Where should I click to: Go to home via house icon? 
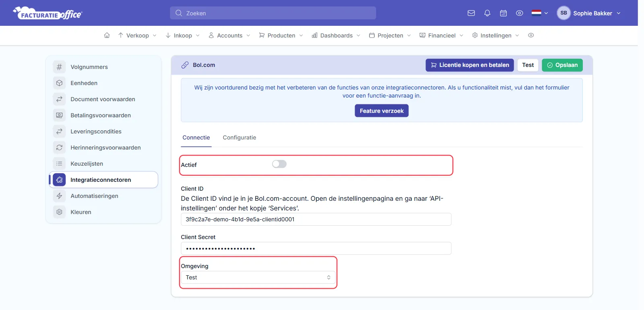pos(107,35)
